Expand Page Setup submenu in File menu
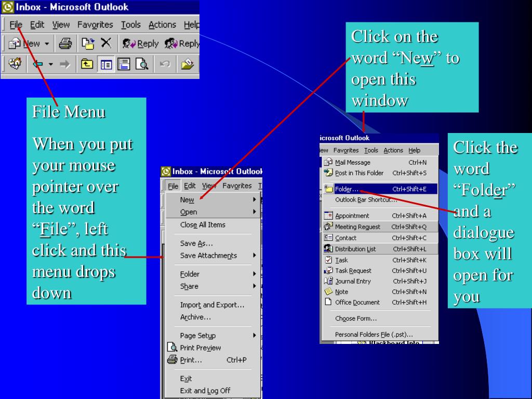 pyautogui.click(x=214, y=336)
